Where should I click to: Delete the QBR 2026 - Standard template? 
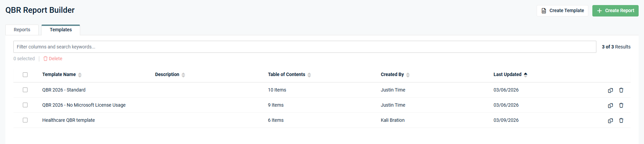(621, 90)
